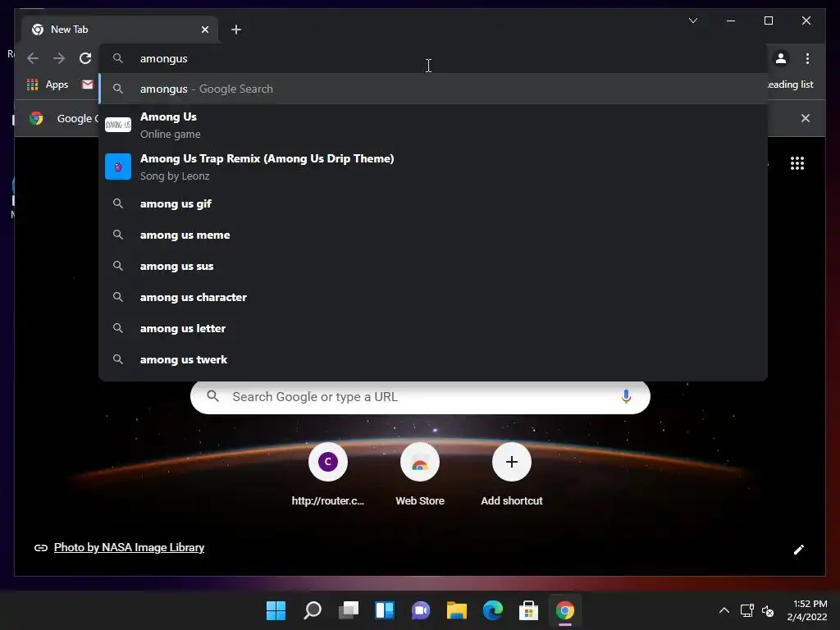Open the Chrome profile avatar menu
The height and width of the screenshot is (630, 840).
coord(781,58)
